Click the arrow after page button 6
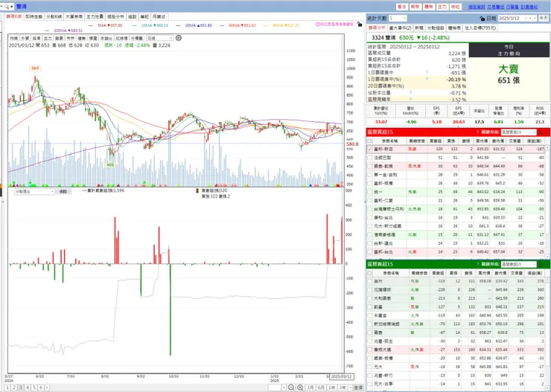The width and height of the screenshot is (551, 392). pos(47,388)
